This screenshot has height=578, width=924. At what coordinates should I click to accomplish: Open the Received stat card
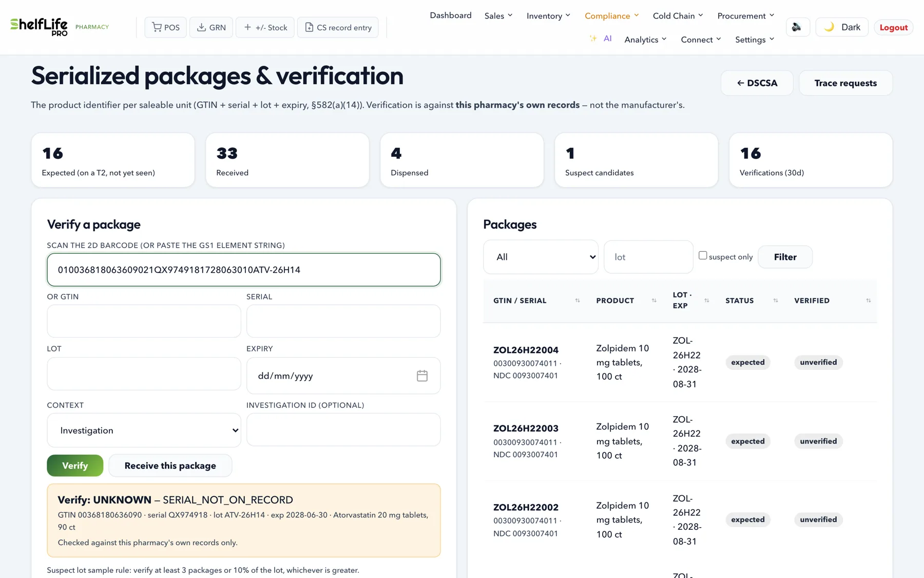click(x=287, y=160)
